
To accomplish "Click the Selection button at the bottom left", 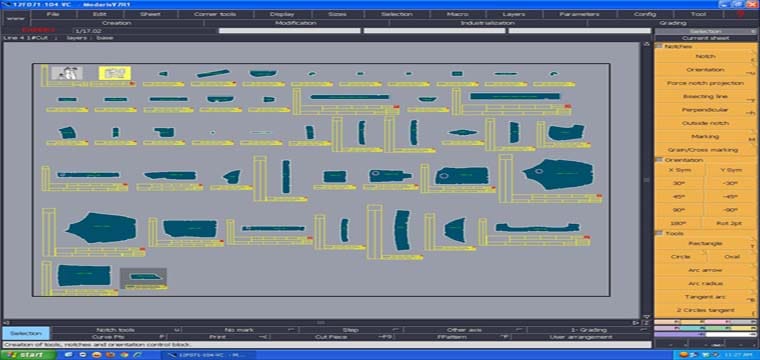I will (x=26, y=333).
